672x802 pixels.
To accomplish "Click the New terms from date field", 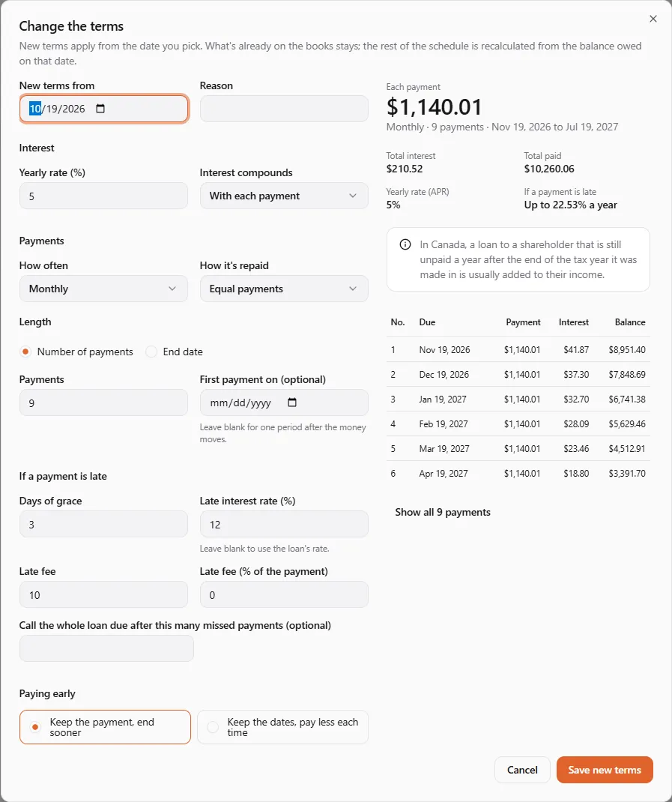I will [x=104, y=109].
